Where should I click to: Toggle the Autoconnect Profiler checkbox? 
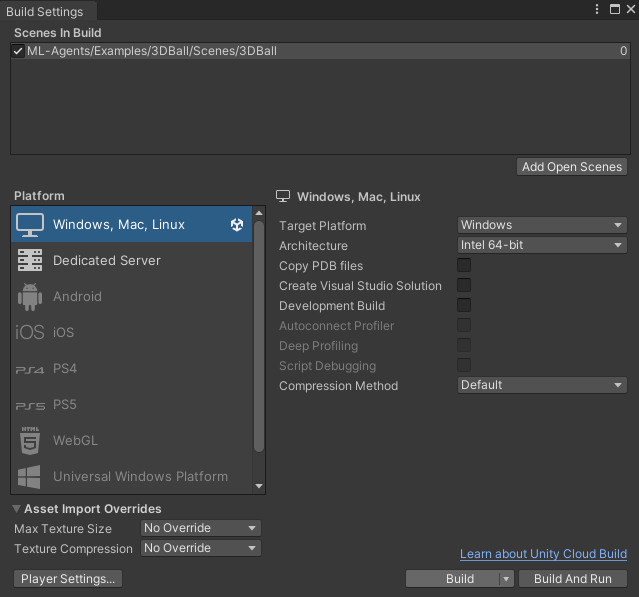point(464,325)
